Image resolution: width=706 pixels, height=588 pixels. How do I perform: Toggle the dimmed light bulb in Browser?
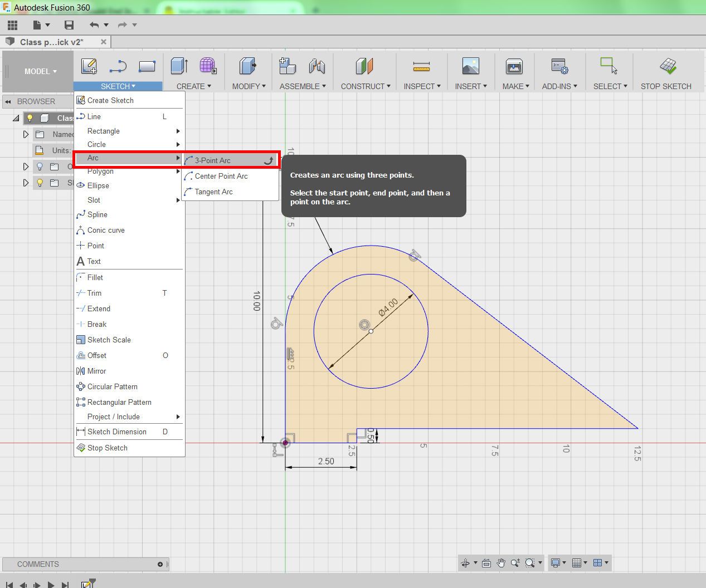coord(38,166)
